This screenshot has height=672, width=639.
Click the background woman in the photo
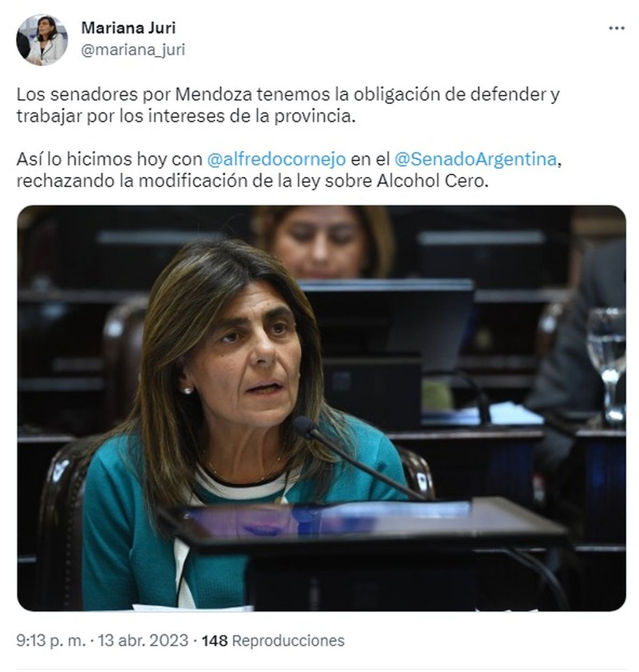(323, 241)
